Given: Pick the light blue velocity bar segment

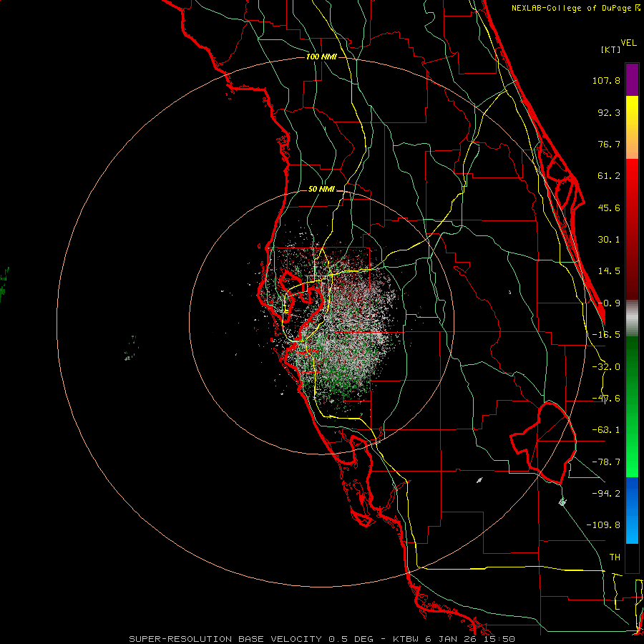Looking at the screenshot, I should point(632,530).
